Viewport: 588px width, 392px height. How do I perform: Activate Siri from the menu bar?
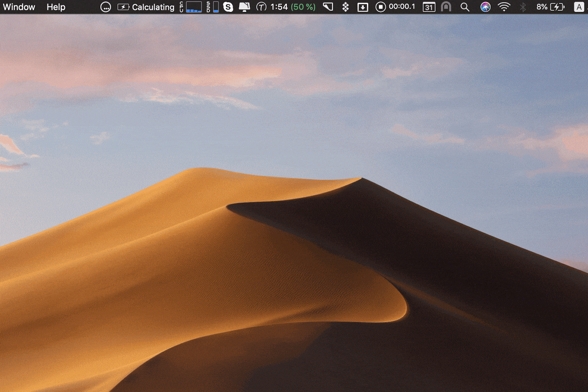pyautogui.click(x=486, y=7)
